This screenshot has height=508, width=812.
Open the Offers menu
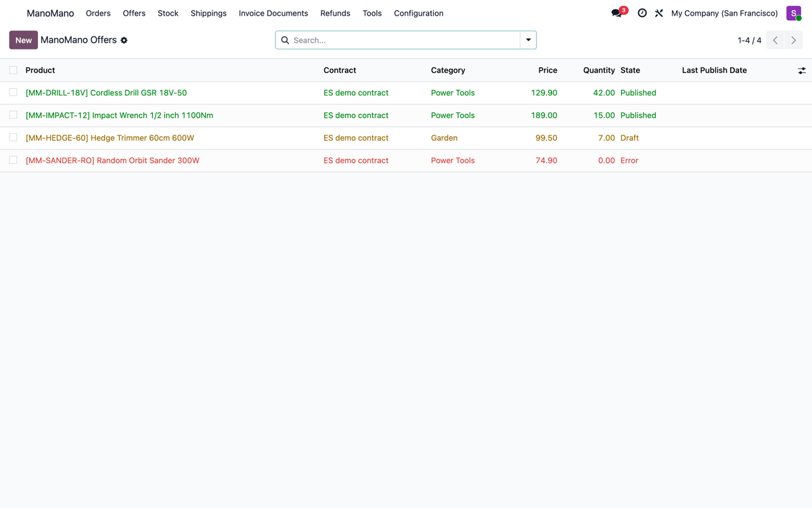134,14
